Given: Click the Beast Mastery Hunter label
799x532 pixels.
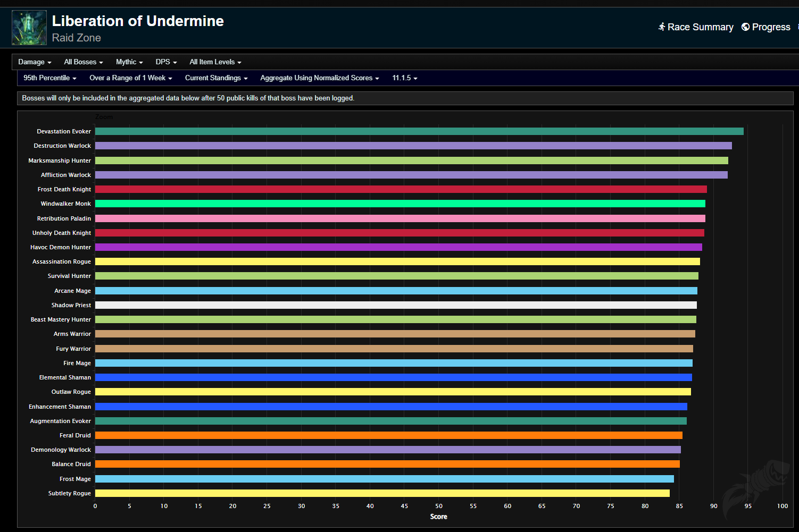Looking at the screenshot, I should pyautogui.click(x=61, y=319).
